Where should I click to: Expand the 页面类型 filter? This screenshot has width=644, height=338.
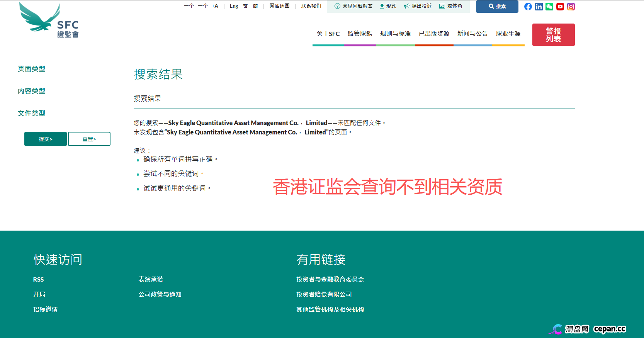click(32, 69)
